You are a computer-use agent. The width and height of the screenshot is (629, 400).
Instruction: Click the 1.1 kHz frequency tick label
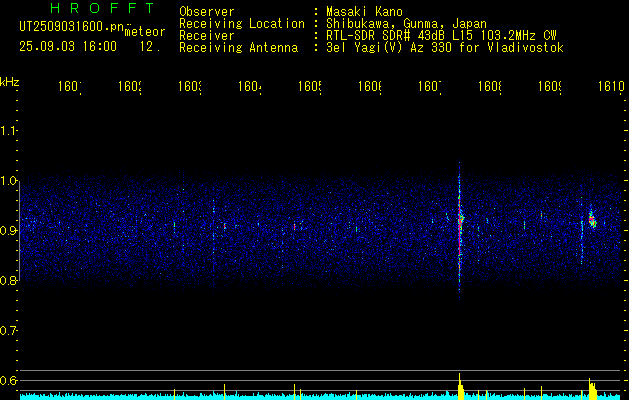pos(8,131)
